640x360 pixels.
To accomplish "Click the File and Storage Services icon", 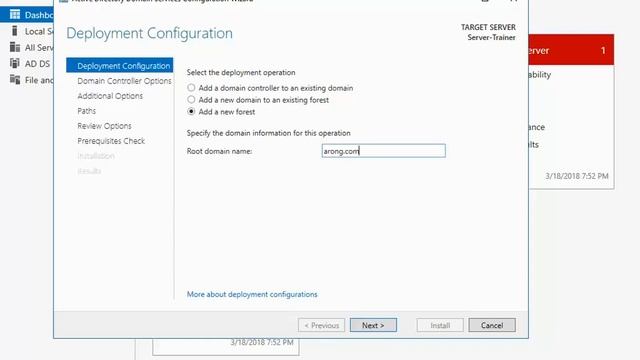I will tap(15, 80).
